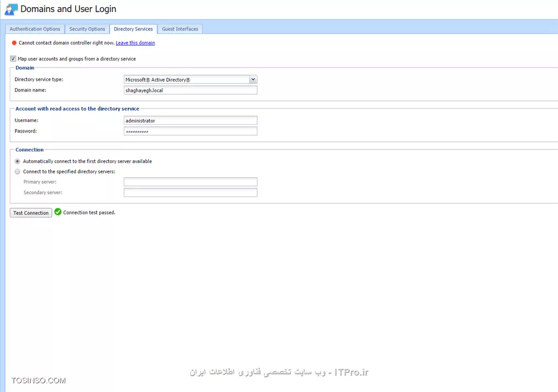
Task: Select Automatically connect to first directory server
Action: tap(17, 161)
